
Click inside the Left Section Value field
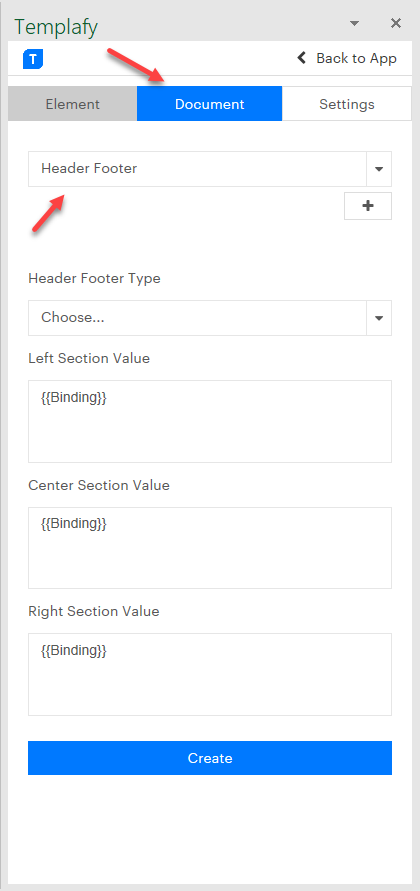210,421
